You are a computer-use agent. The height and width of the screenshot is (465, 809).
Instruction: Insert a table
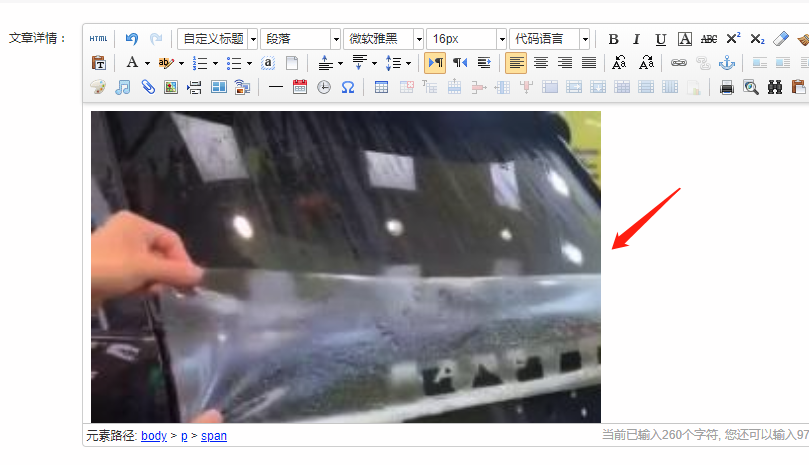pos(382,87)
